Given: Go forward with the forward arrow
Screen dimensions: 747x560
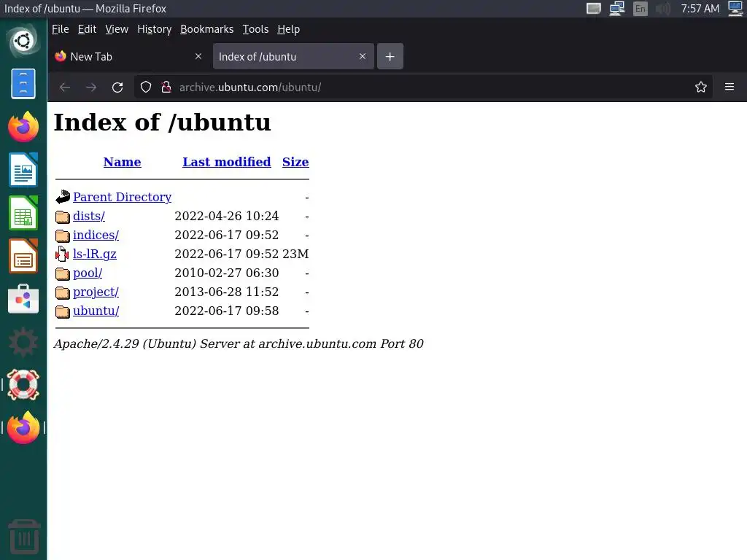Looking at the screenshot, I should pos(91,87).
